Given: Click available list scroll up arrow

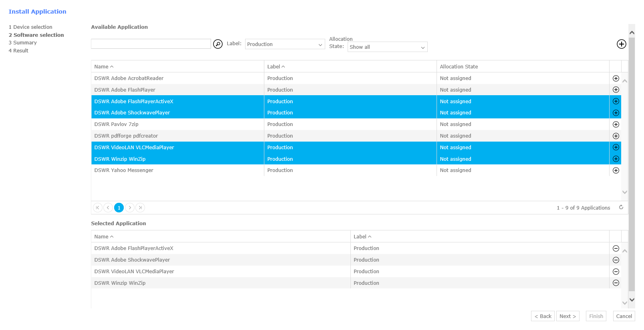Looking at the screenshot, I should [625, 81].
